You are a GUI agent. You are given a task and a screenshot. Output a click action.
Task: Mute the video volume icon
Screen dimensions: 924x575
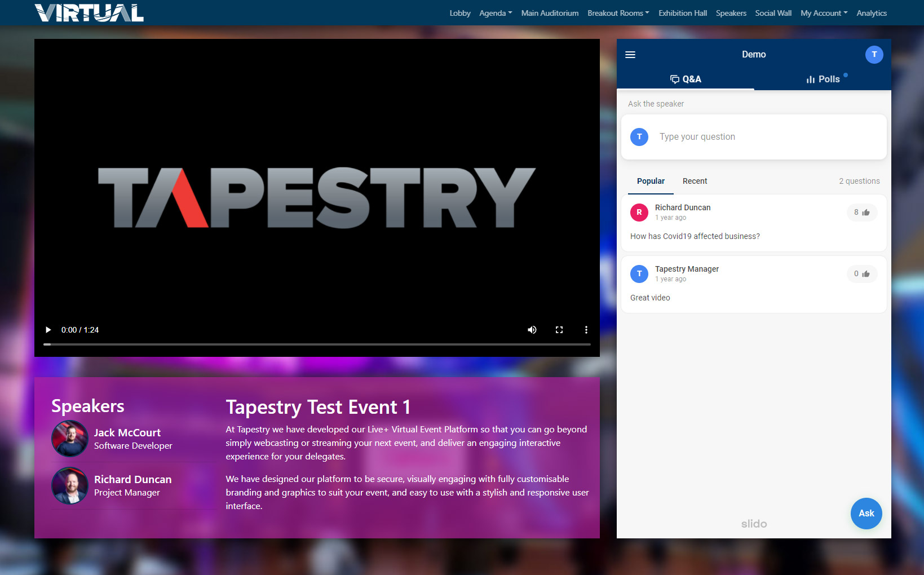532,330
